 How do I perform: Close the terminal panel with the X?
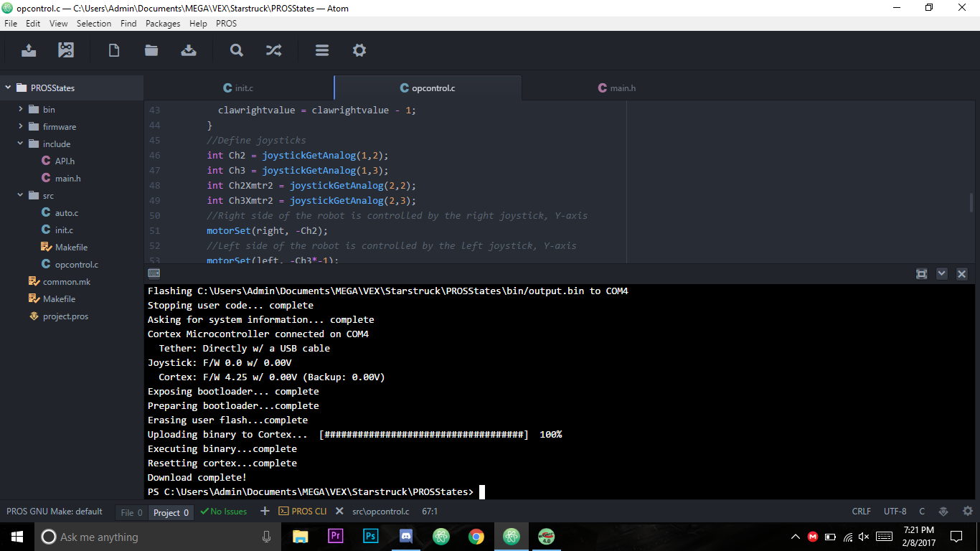[962, 273]
